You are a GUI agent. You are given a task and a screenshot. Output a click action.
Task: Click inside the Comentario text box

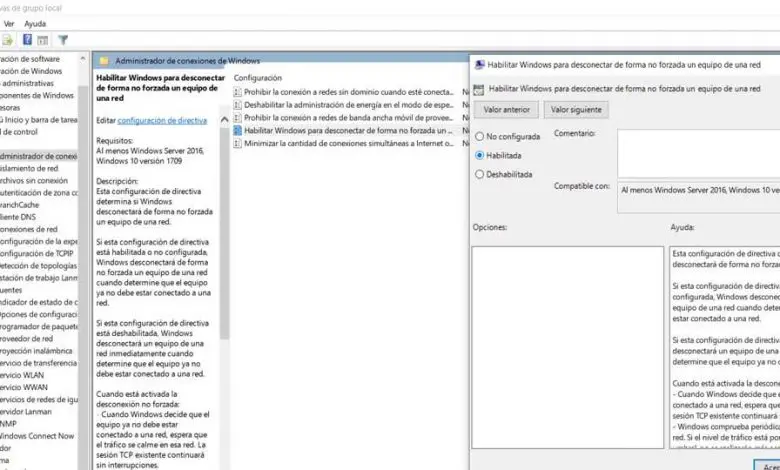(698, 153)
